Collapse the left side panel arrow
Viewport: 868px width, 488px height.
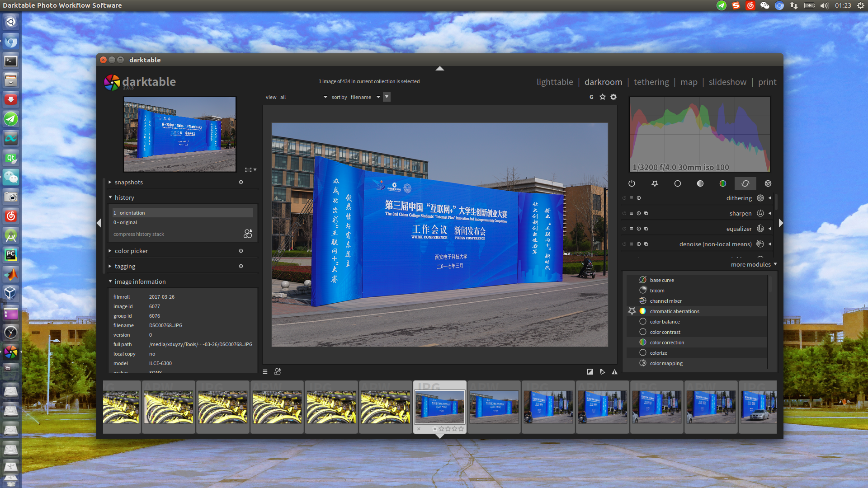[x=99, y=223]
